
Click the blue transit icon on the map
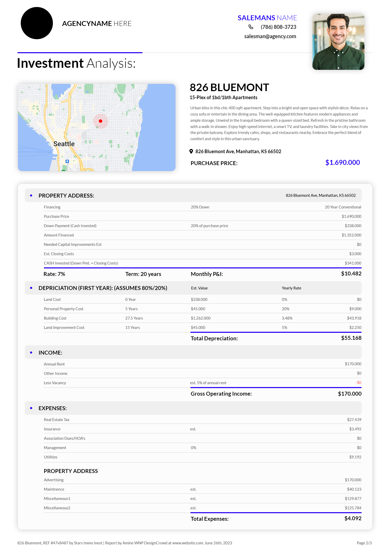tap(67, 161)
